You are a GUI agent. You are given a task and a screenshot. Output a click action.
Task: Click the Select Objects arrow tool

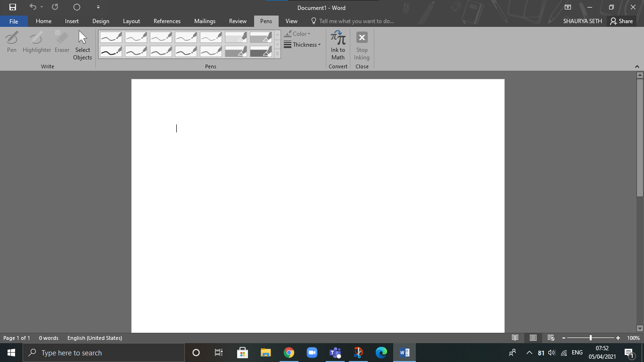(x=83, y=45)
